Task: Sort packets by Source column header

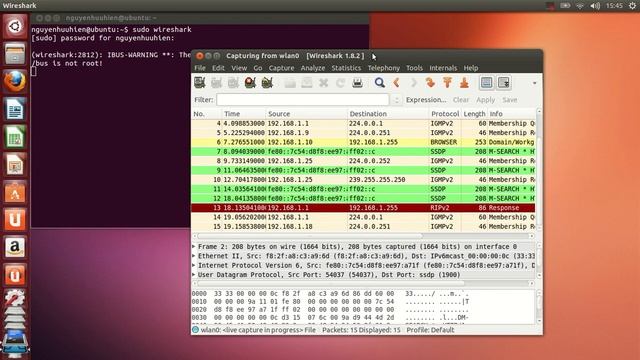Action: coord(306,114)
